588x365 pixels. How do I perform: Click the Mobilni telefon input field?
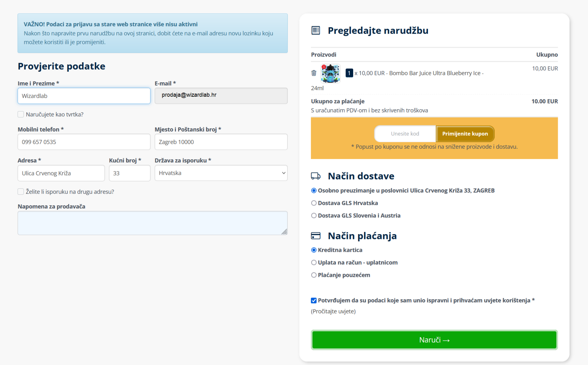click(x=84, y=142)
